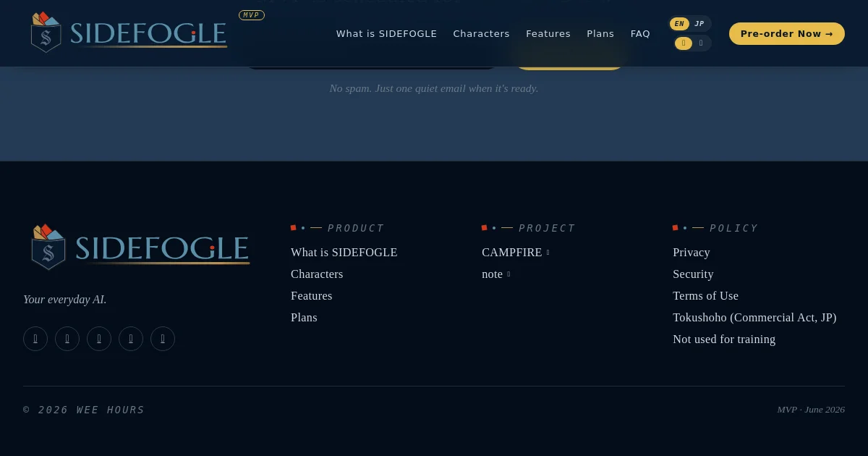Viewport: 868px width, 456px height.
Task: Click the Pre-order Now button
Action: [787, 34]
